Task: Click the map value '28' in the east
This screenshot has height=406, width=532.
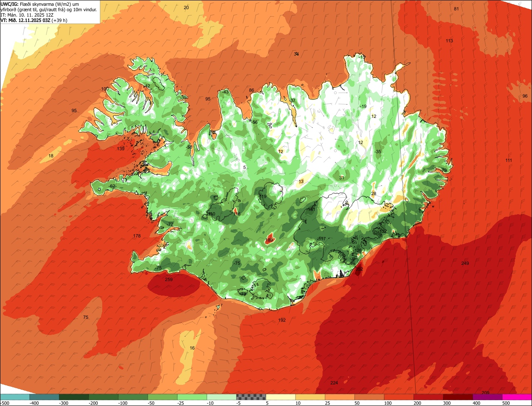Action: 374,193
